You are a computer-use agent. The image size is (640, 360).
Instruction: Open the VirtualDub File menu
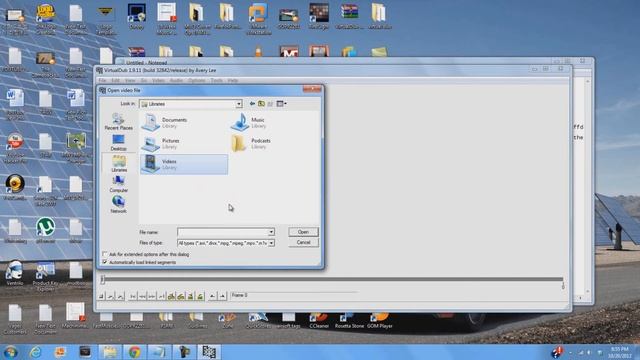[102, 80]
